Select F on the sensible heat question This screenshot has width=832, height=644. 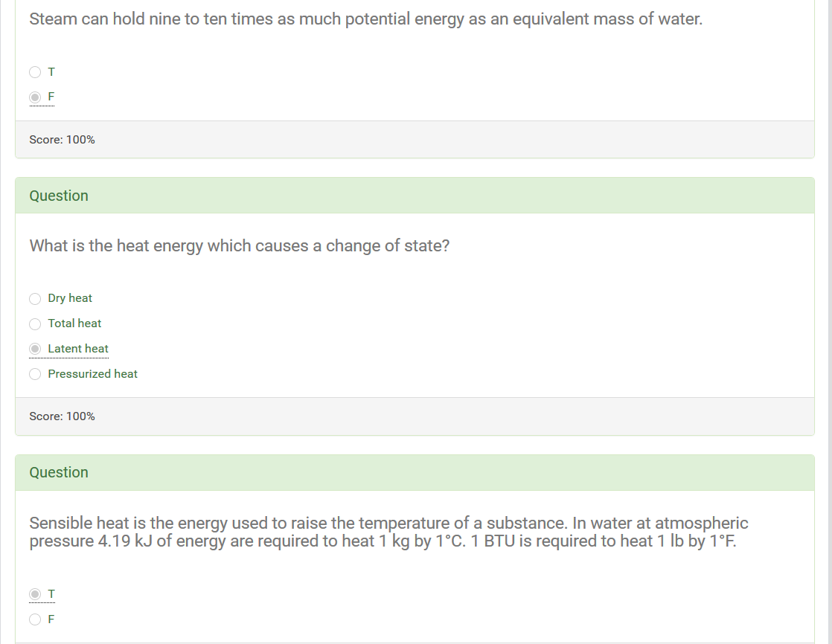tap(35, 619)
